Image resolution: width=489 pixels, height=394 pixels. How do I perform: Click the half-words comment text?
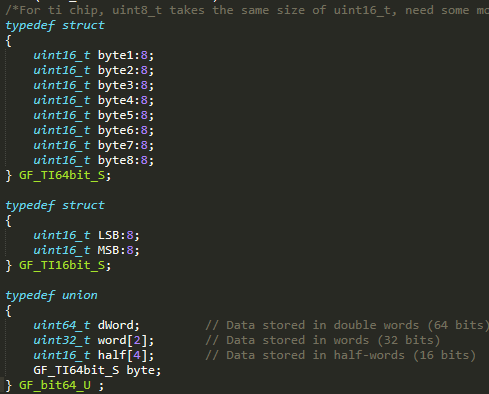click(x=340, y=355)
